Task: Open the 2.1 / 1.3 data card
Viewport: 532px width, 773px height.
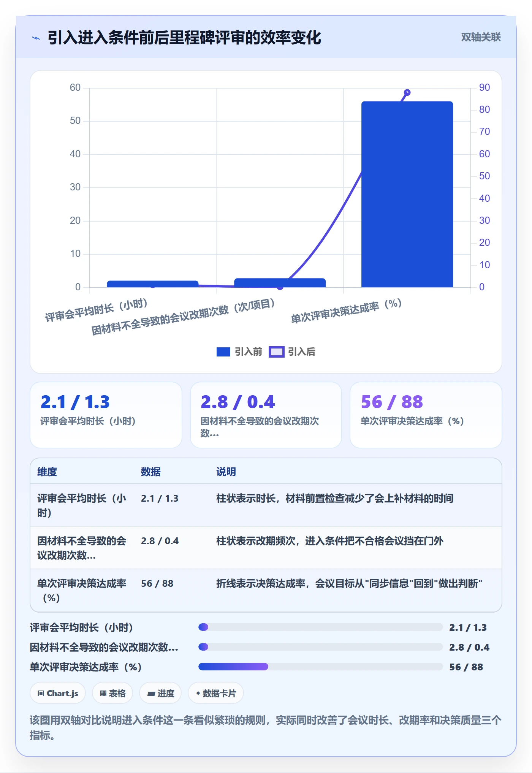Action: 106,415
